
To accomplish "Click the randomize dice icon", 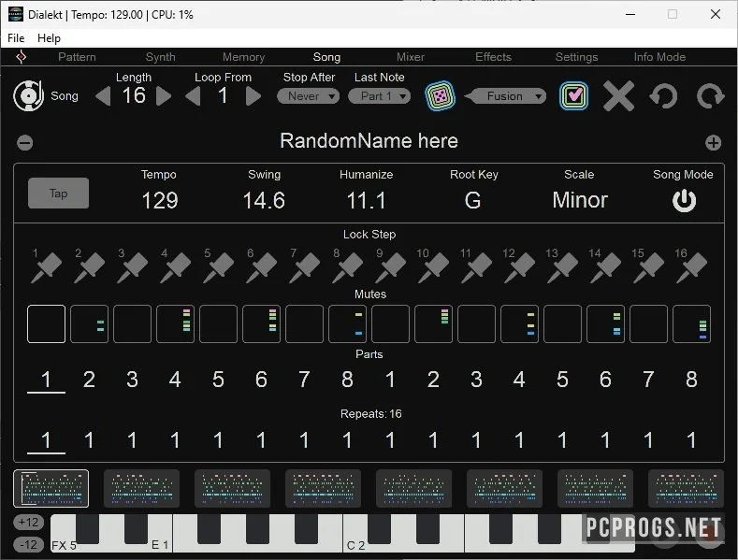I will [440, 96].
